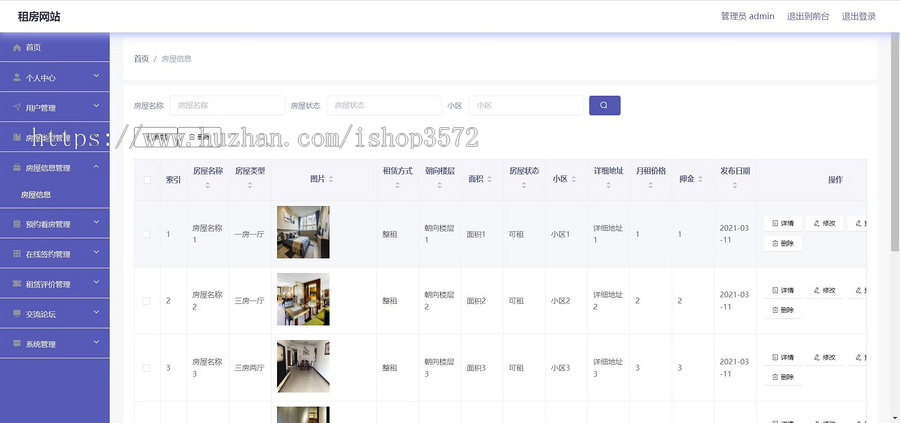Click the paper-plane icon next to 用户管理

(17, 107)
